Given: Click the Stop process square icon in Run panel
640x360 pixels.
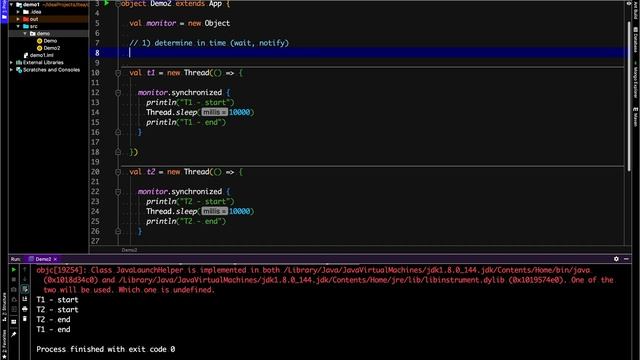Looking at the screenshot, I should 14,280.
